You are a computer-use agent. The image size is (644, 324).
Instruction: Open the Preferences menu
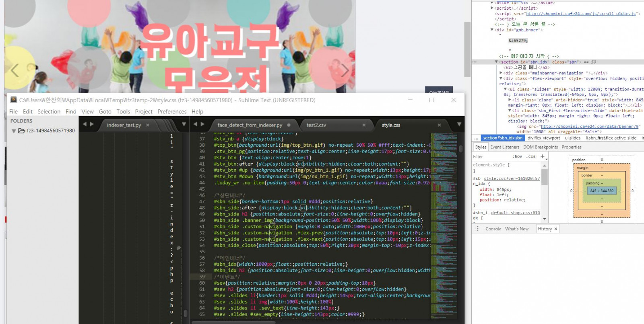coord(172,111)
